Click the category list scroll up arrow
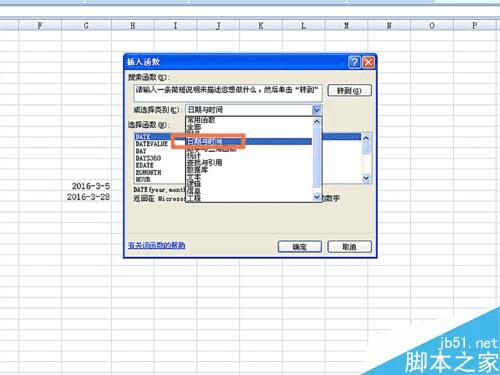This screenshot has height=375, width=500. (x=317, y=122)
